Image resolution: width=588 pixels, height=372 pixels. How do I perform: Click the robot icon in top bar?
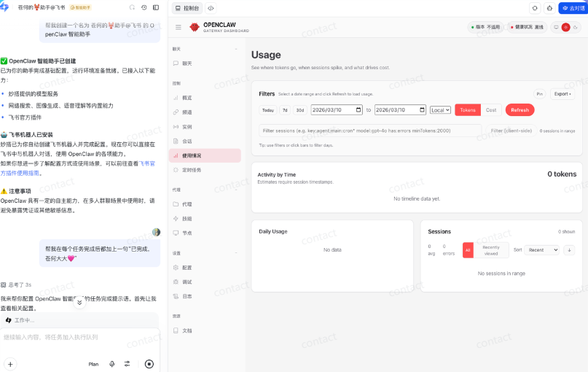pos(549,8)
